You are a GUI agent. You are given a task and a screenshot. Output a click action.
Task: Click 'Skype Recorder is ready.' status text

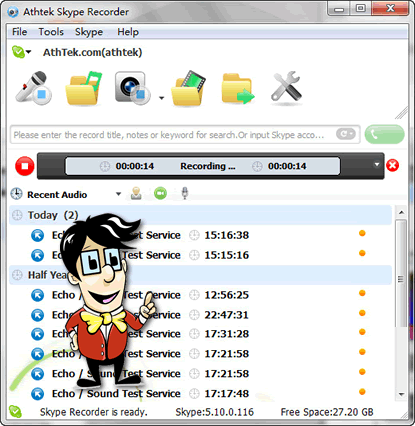coord(94,412)
